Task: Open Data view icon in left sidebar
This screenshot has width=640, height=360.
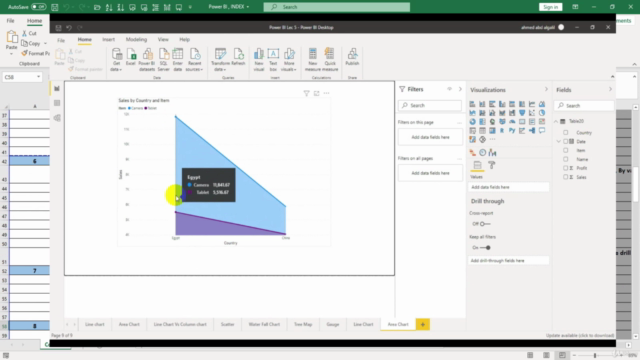Action: [57, 103]
